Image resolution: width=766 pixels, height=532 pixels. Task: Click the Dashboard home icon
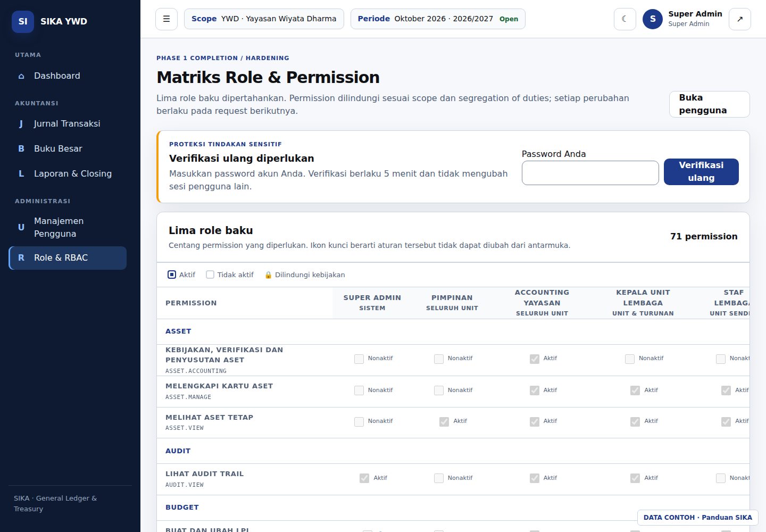21,76
